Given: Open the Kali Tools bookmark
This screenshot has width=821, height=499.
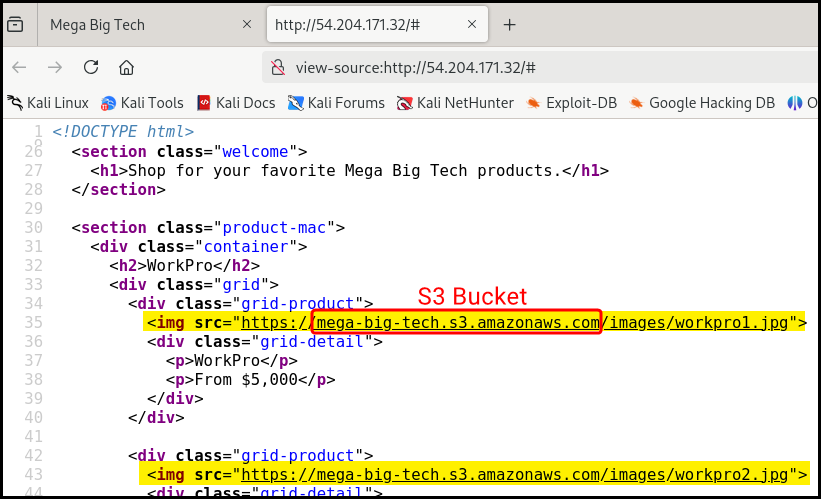Looking at the screenshot, I should [142, 103].
